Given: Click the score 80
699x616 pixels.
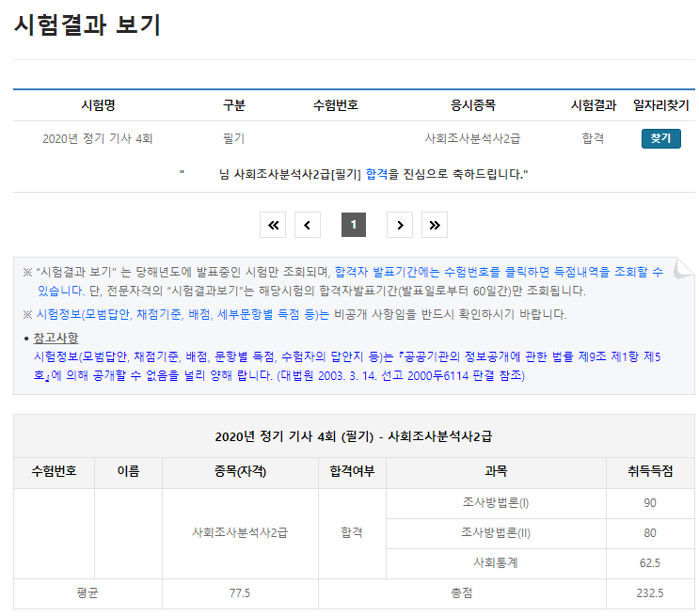Looking at the screenshot, I should pos(650,533).
